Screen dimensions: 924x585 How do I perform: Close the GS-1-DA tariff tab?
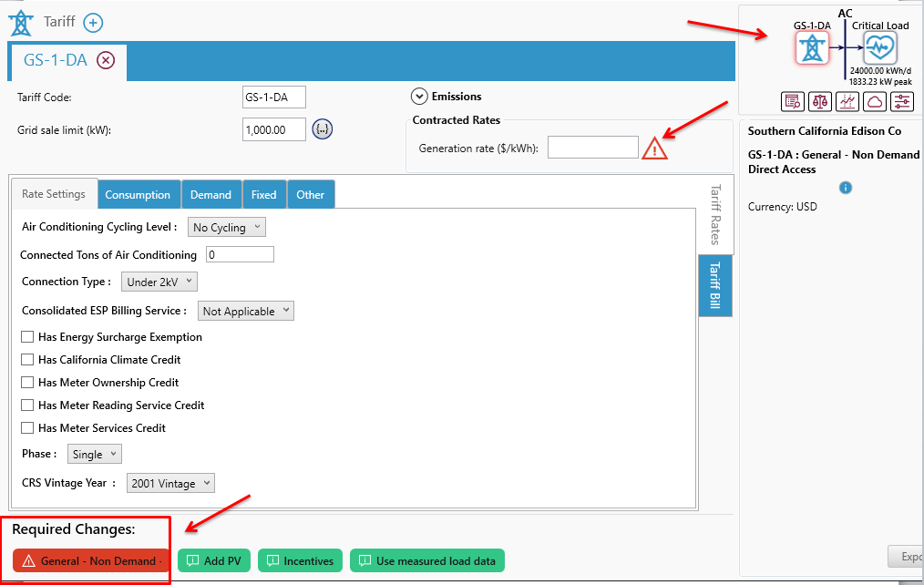tap(106, 60)
